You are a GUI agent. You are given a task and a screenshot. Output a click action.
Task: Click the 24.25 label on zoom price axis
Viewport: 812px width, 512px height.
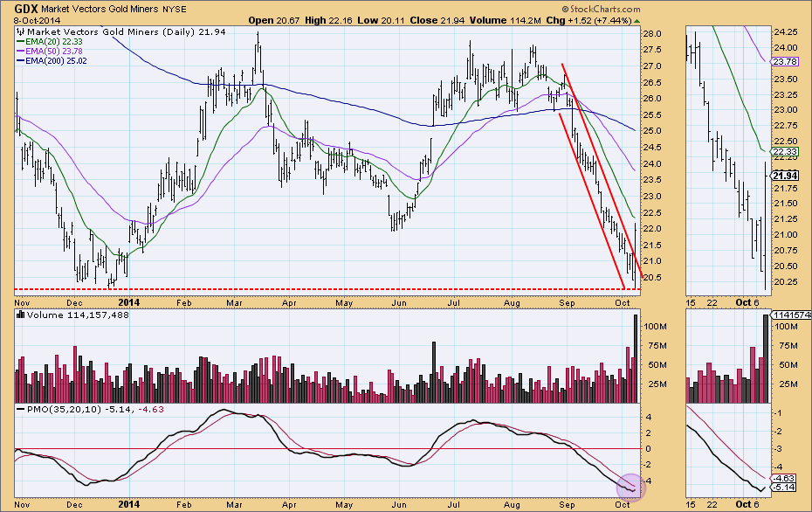click(785, 31)
